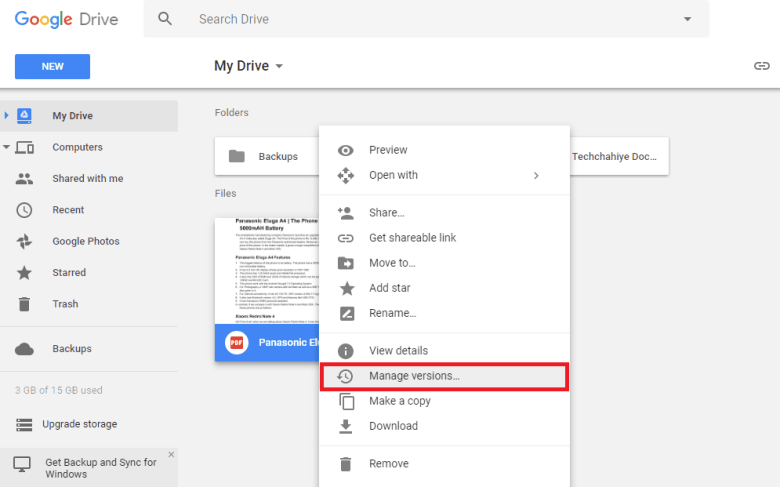Click the get link icon in header
Viewport: 780px width, 487px height.
coord(761,66)
